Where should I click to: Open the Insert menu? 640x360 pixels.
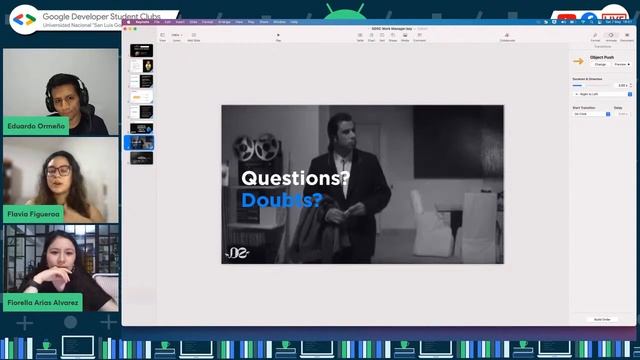[x=180, y=22]
